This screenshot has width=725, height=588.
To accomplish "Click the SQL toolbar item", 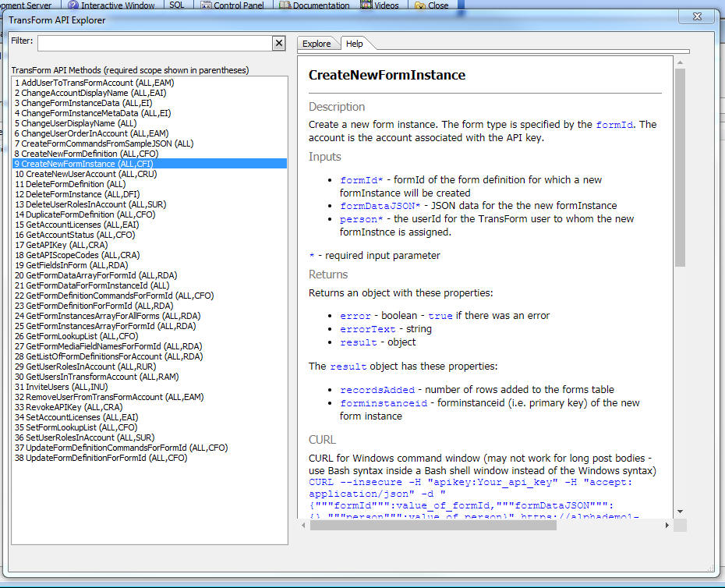I will pos(177,5).
